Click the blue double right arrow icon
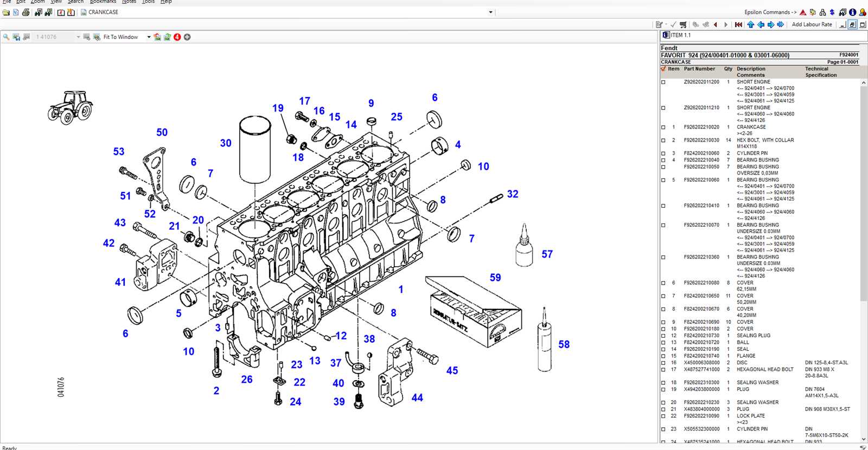Viewport: 868px width, 450px height. [780, 24]
